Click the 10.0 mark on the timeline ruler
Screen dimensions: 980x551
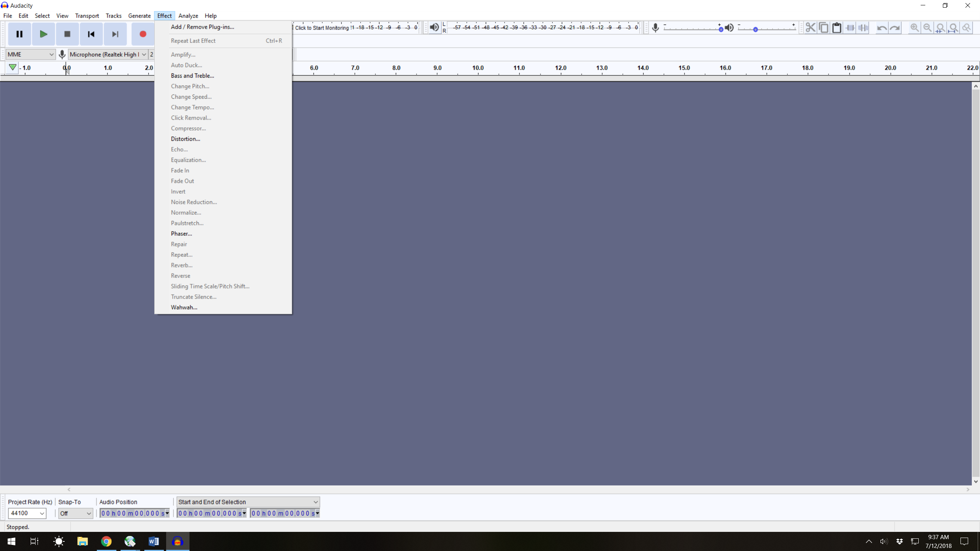tap(477, 68)
